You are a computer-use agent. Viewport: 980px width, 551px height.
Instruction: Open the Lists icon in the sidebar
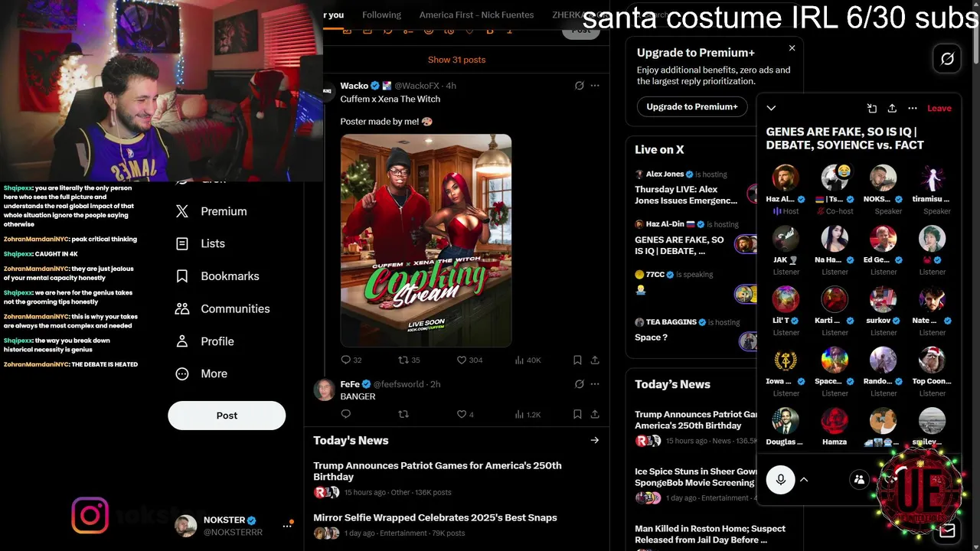pyautogui.click(x=182, y=243)
